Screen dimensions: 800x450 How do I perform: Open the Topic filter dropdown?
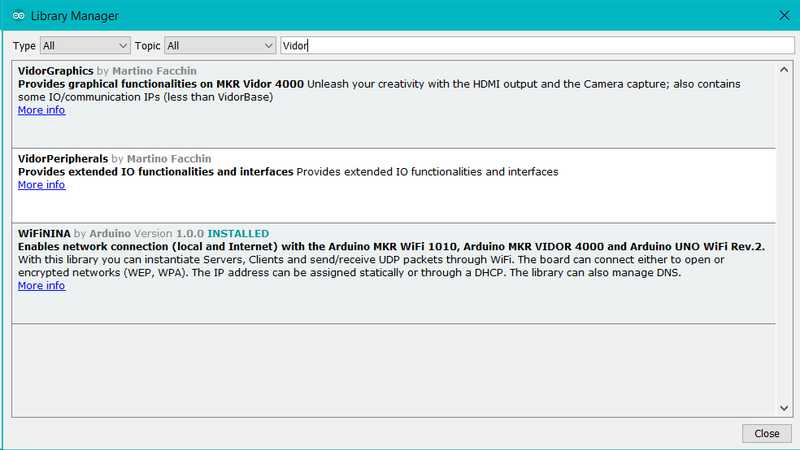coord(220,46)
